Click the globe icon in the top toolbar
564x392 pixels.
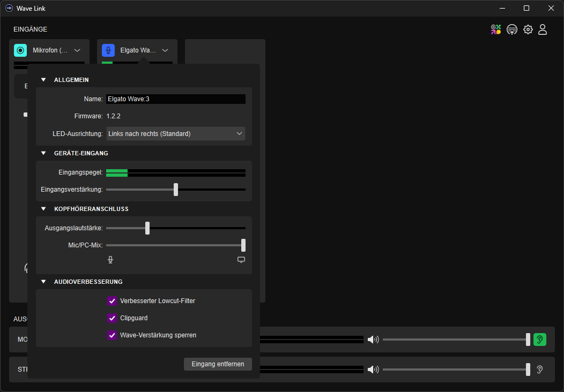pyautogui.click(x=512, y=29)
